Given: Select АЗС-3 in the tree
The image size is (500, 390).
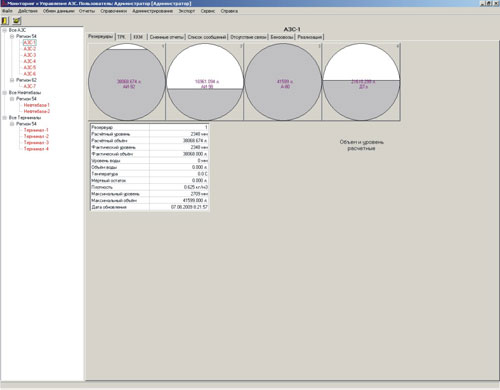Looking at the screenshot, I should click(30, 55).
